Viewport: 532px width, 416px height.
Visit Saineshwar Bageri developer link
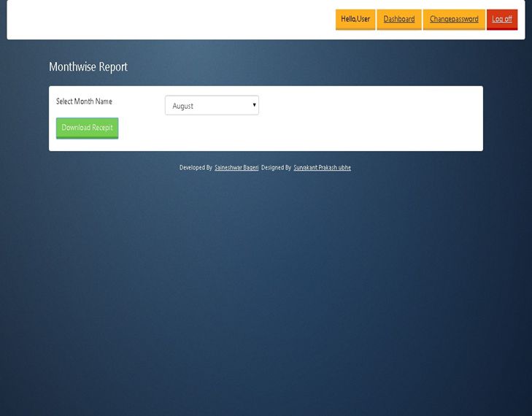pyautogui.click(x=236, y=168)
